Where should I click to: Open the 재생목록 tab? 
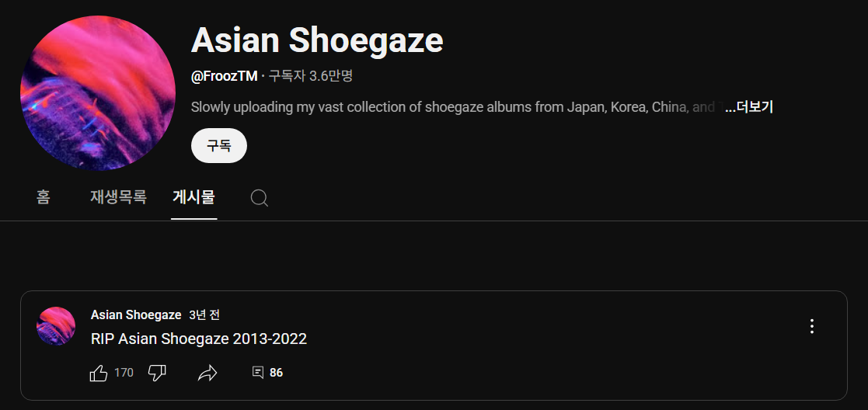pyautogui.click(x=118, y=197)
